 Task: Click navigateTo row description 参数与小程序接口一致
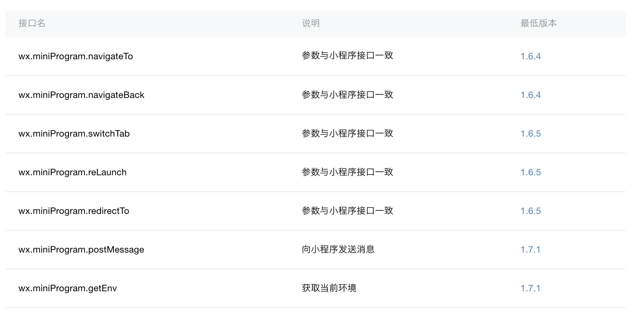[x=347, y=55]
